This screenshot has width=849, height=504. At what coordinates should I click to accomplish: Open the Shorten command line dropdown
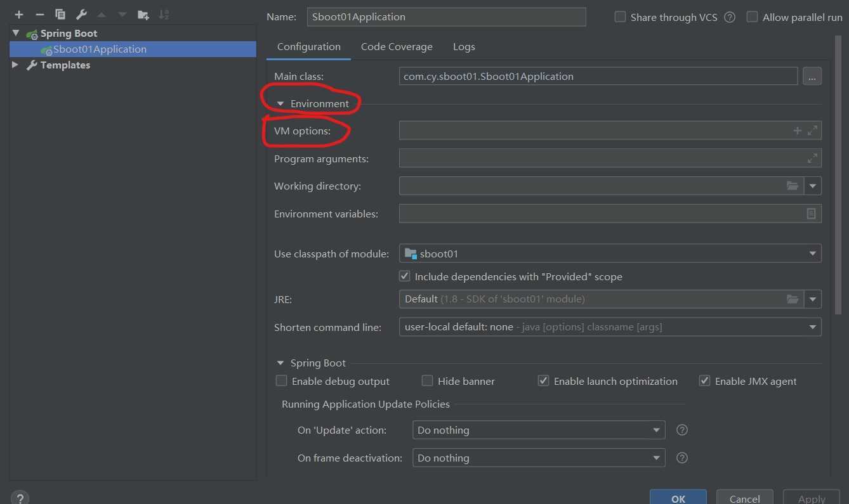(x=813, y=327)
